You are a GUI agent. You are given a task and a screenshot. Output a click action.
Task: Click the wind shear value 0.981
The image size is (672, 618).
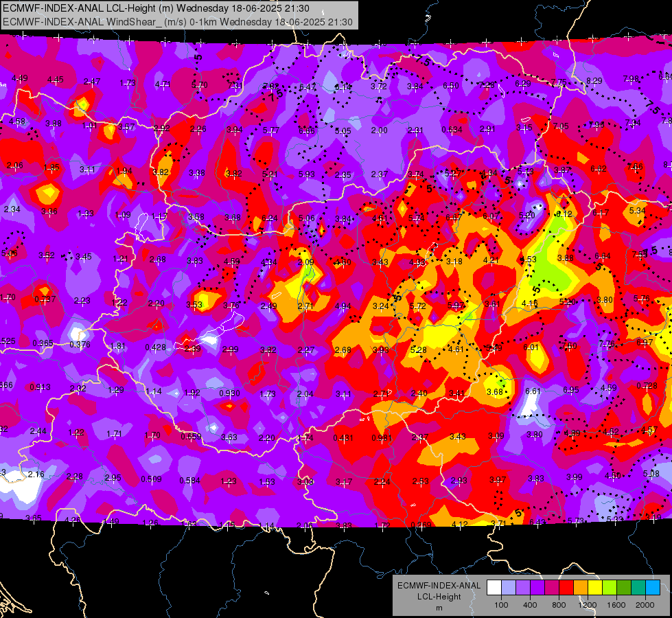click(382, 438)
